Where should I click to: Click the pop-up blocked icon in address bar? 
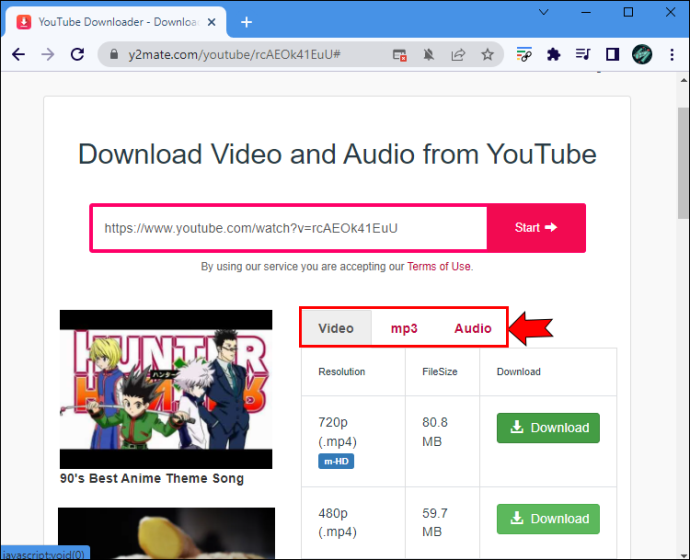coord(400,55)
